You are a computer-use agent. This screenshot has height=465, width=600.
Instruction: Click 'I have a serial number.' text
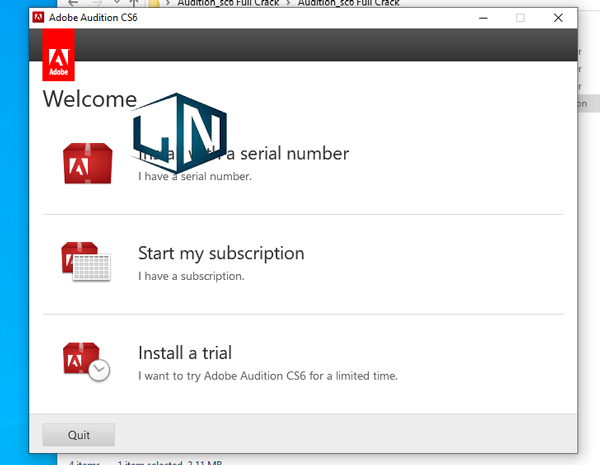click(x=195, y=176)
